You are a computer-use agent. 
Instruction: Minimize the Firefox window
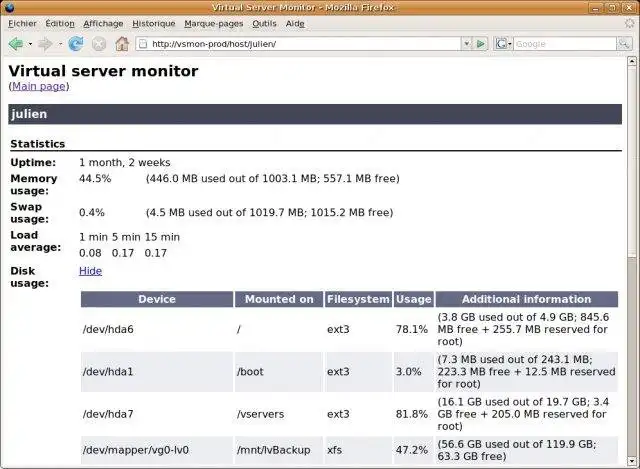coord(596,7)
